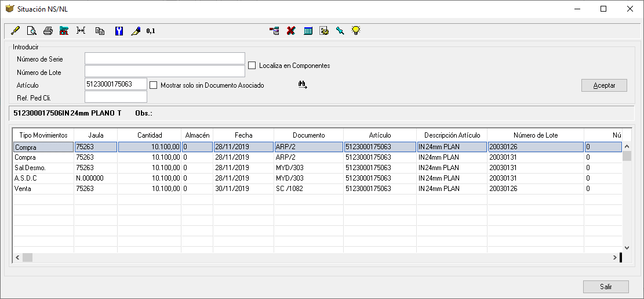Click the MYD/303 cell in A.S.D.C row
The height and width of the screenshot is (299, 644).
[x=309, y=178]
